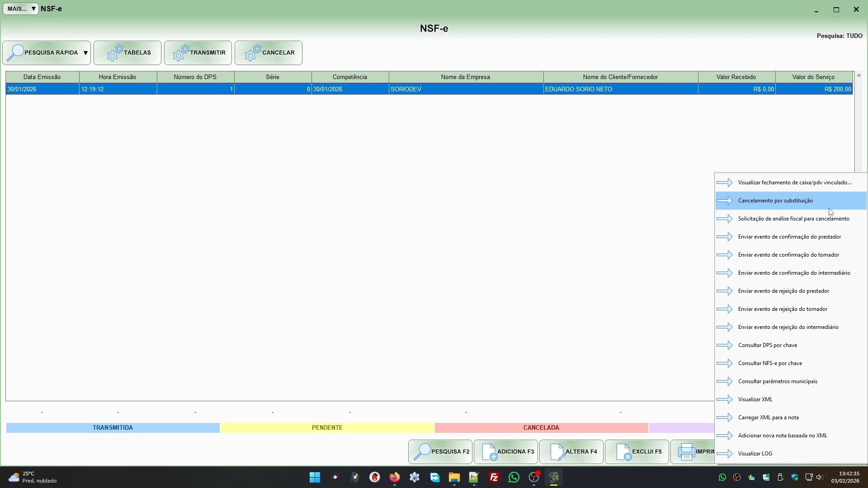Click the Nome da Empresa column header
The width and height of the screenshot is (868, 488).
465,77
